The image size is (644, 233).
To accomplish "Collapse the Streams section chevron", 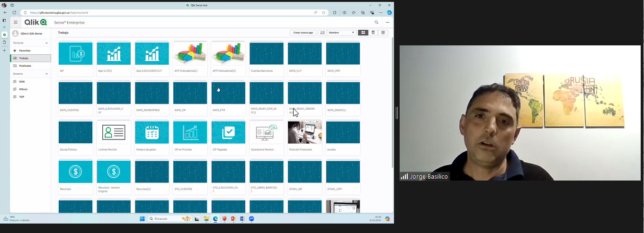I will [46, 74].
